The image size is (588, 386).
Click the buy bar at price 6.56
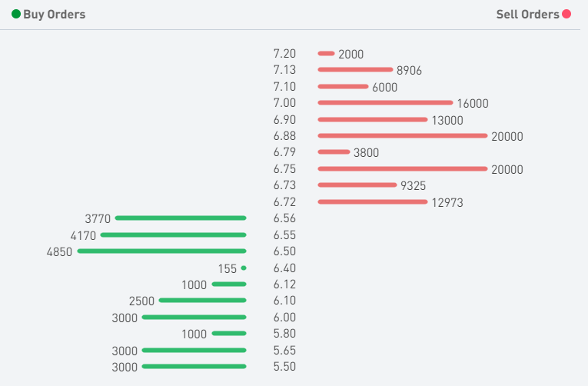tap(181, 218)
